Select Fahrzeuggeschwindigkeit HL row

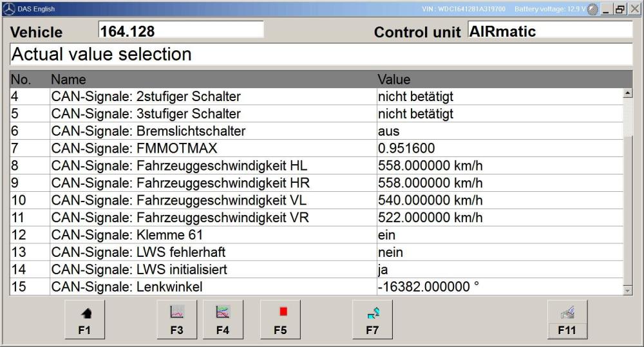(x=316, y=165)
